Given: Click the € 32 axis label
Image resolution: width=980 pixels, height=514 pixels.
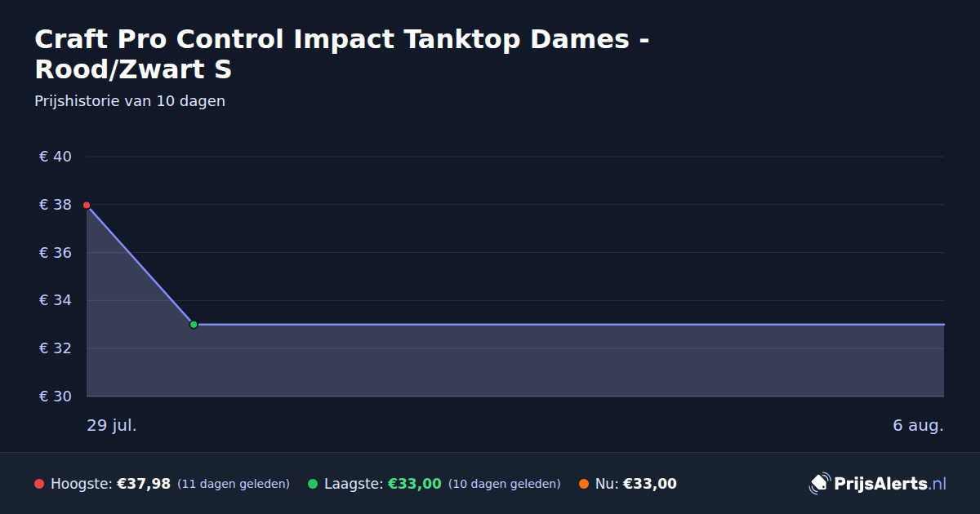Looking at the screenshot, I should click(x=56, y=348).
